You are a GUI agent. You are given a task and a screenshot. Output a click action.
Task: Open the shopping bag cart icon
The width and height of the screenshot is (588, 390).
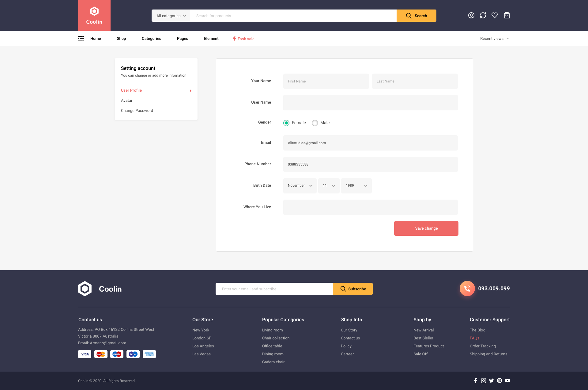point(507,15)
